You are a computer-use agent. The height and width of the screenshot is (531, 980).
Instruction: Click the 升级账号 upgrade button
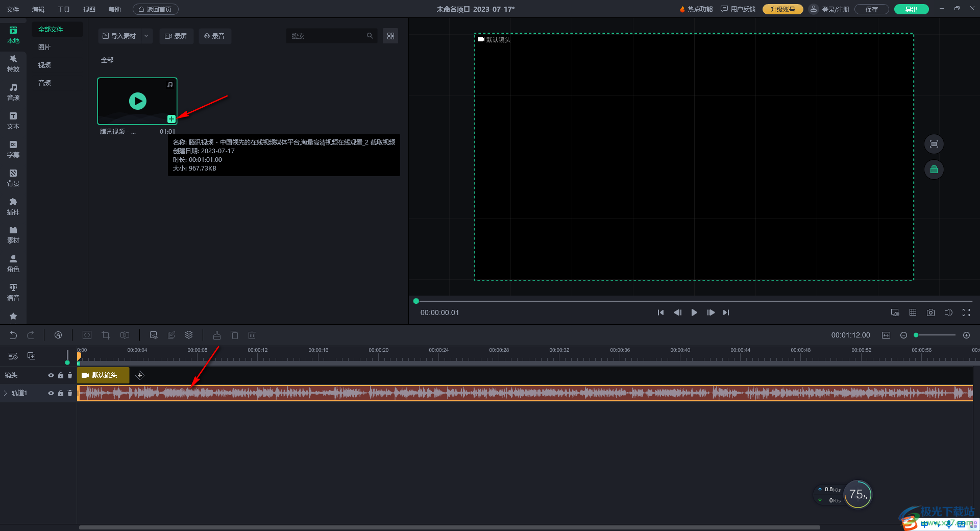coord(782,9)
